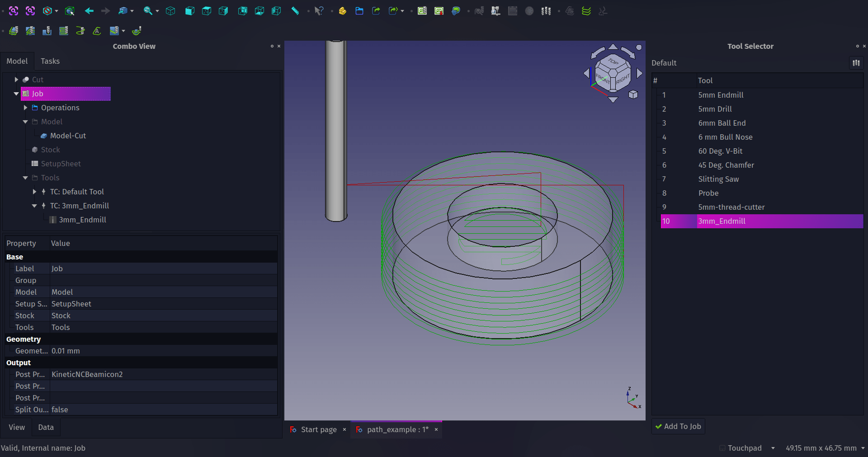Collapse the Job tree node
The height and width of the screenshot is (457, 868).
16,94
